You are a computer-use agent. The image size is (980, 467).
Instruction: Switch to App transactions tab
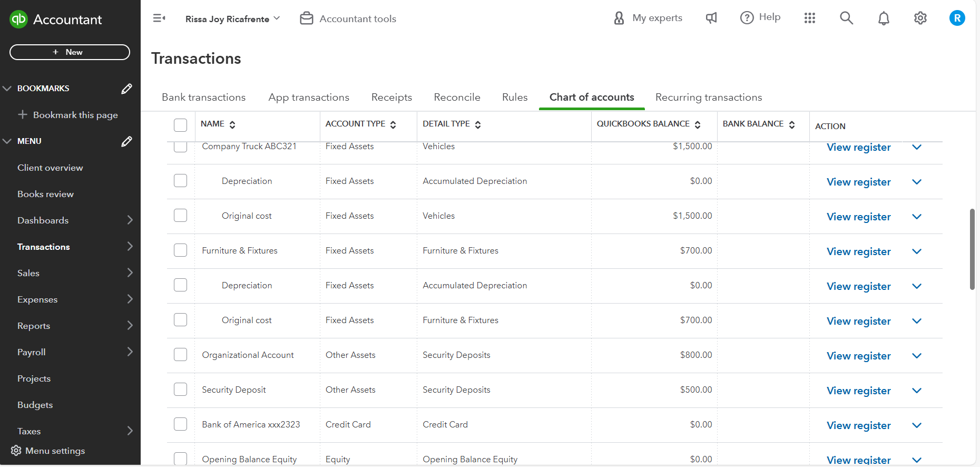point(309,98)
